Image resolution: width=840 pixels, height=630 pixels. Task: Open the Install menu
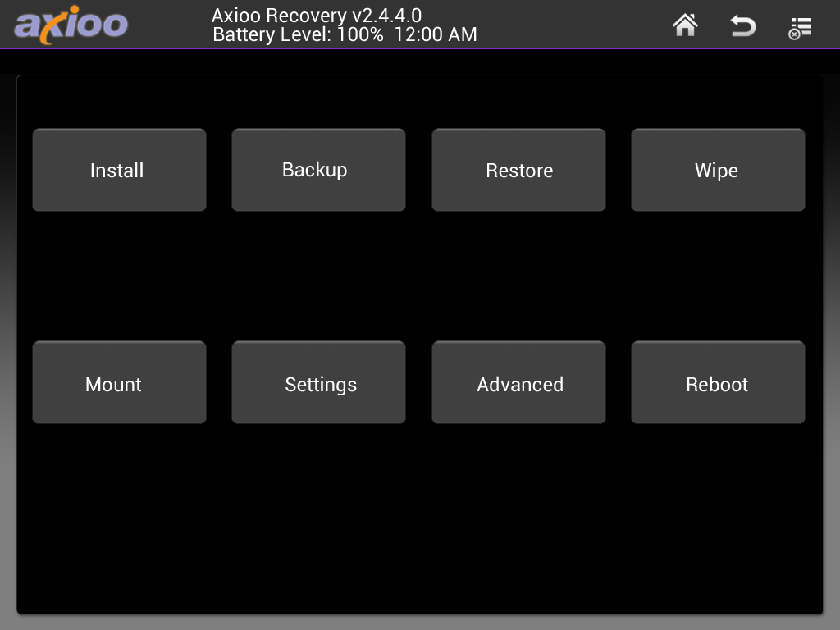pyautogui.click(x=119, y=170)
